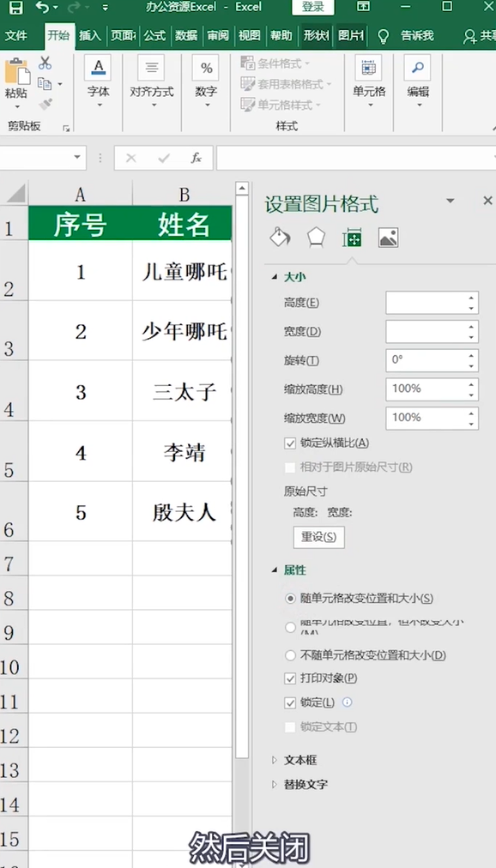Close the 设置图片格式 pane
This screenshot has width=496, height=868.
click(487, 201)
